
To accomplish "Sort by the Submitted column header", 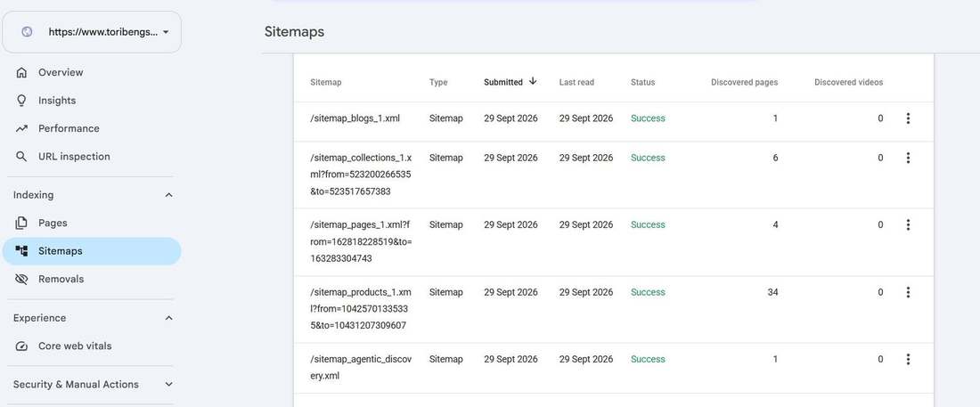I will tap(503, 82).
